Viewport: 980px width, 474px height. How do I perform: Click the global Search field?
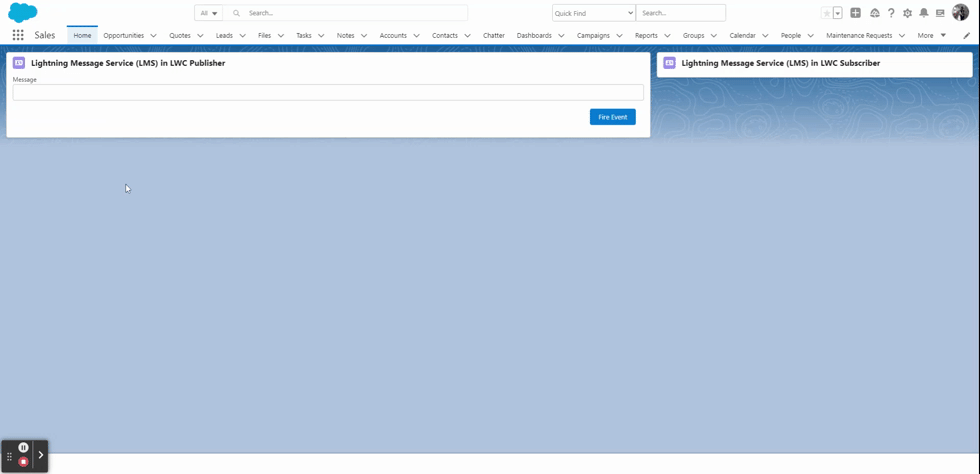click(346, 13)
